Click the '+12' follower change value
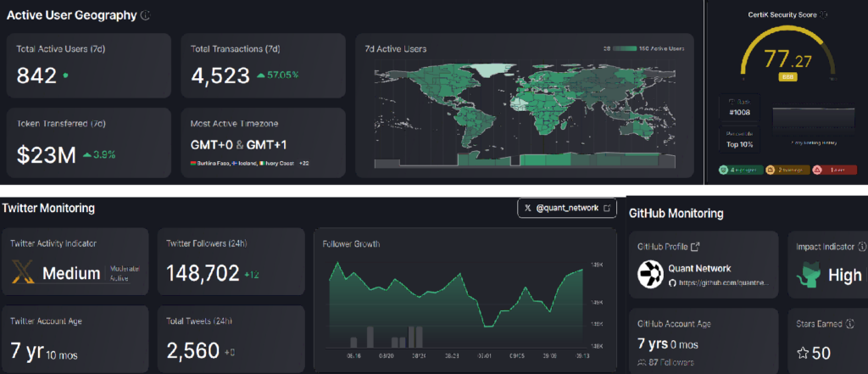Viewport: 868px width, 374px height. pyautogui.click(x=251, y=274)
